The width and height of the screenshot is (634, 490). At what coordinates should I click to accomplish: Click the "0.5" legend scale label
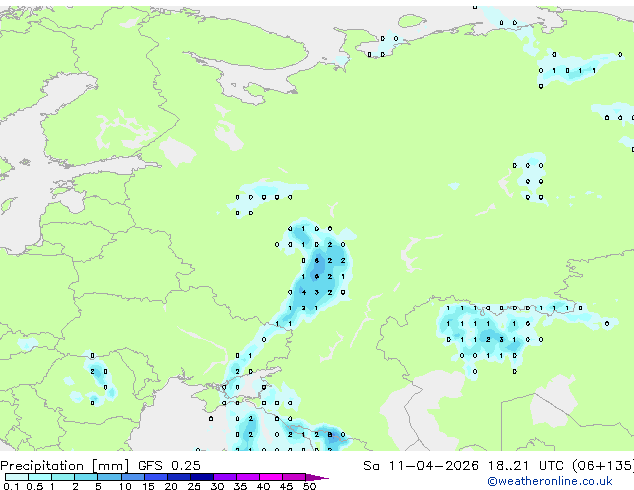coord(35,486)
